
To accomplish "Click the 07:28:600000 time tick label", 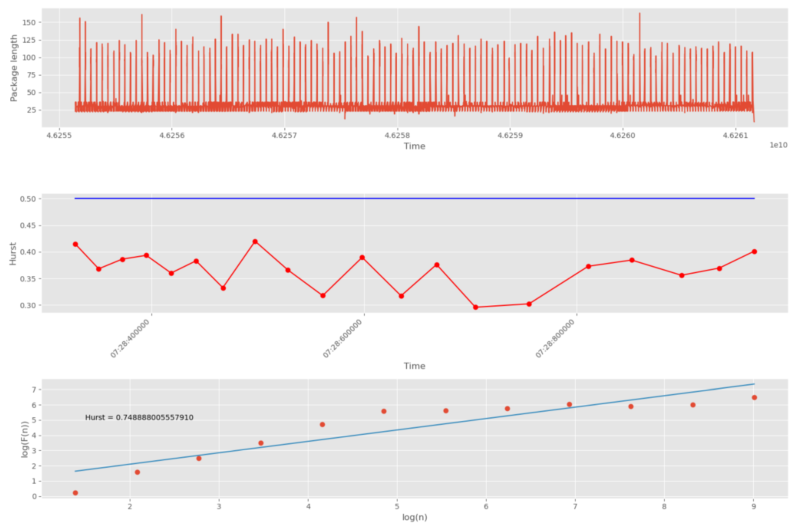I will [342, 338].
